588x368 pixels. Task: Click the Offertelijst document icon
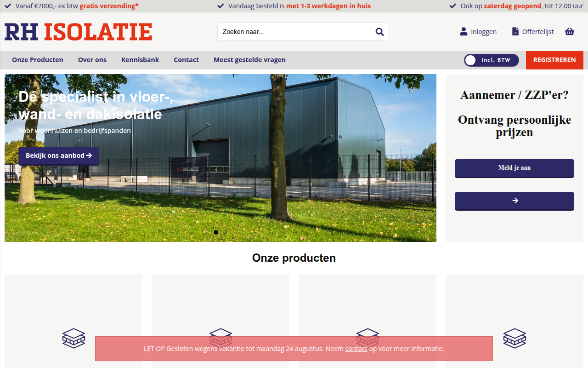tap(515, 32)
